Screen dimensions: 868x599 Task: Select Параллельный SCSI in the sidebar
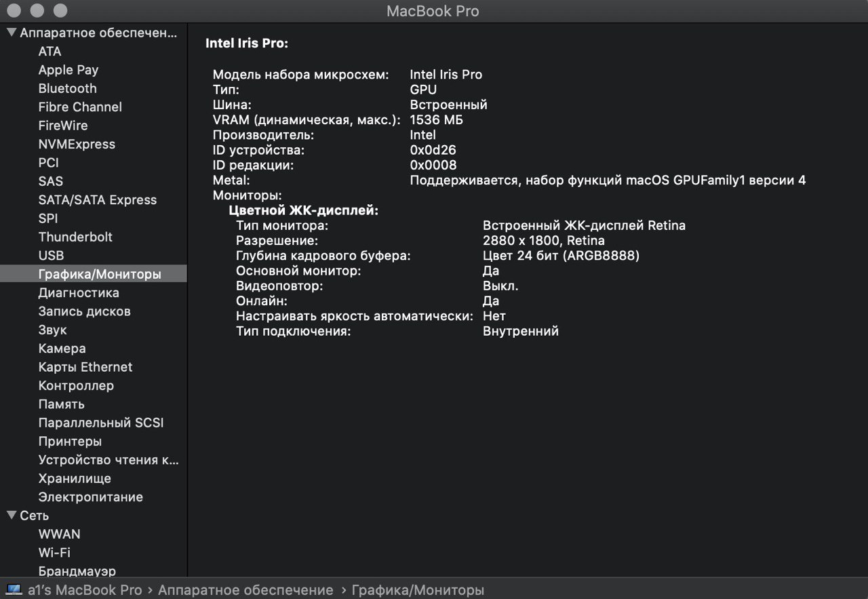(x=101, y=423)
